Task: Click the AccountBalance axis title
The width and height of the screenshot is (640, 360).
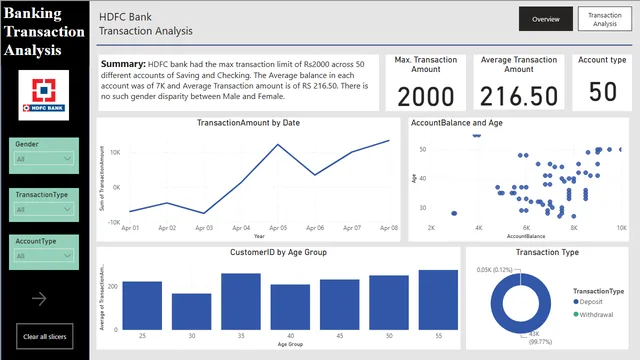Action: [526, 236]
